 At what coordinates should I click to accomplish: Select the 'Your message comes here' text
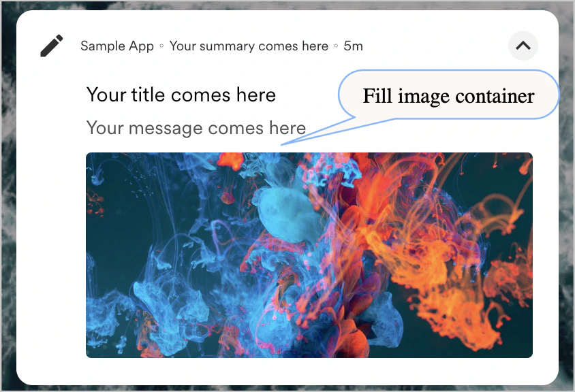point(196,128)
